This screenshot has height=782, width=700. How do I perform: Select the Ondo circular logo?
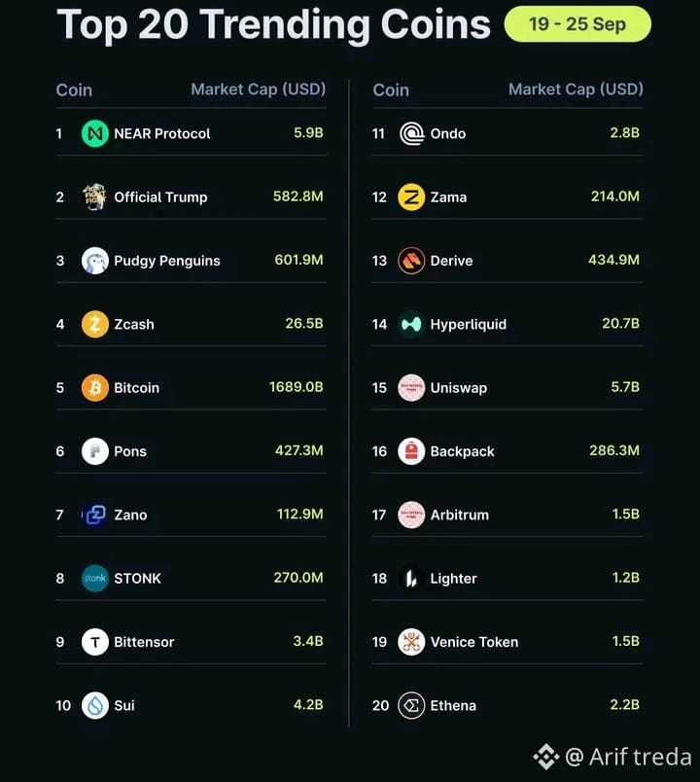tap(411, 133)
